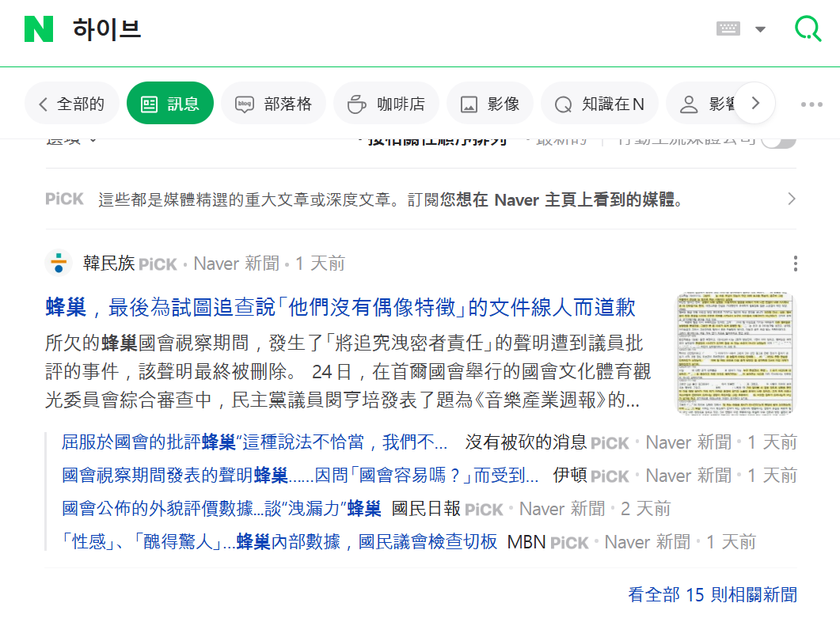
Task: Click the green magnifier search icon
Action: click(808, 29)
